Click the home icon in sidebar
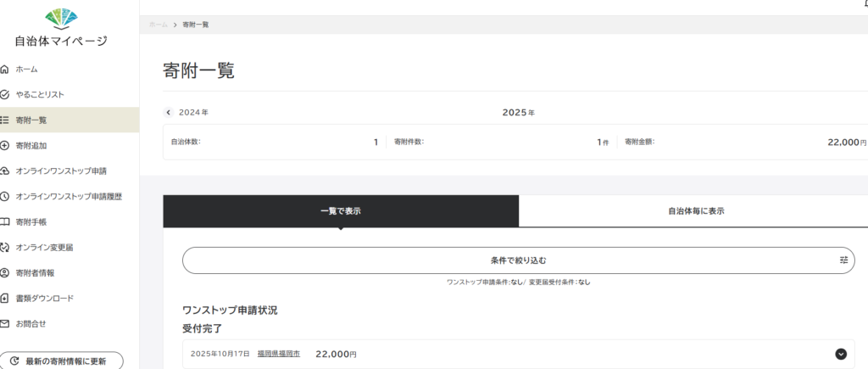868x369 pixels. tap(5, 70)
